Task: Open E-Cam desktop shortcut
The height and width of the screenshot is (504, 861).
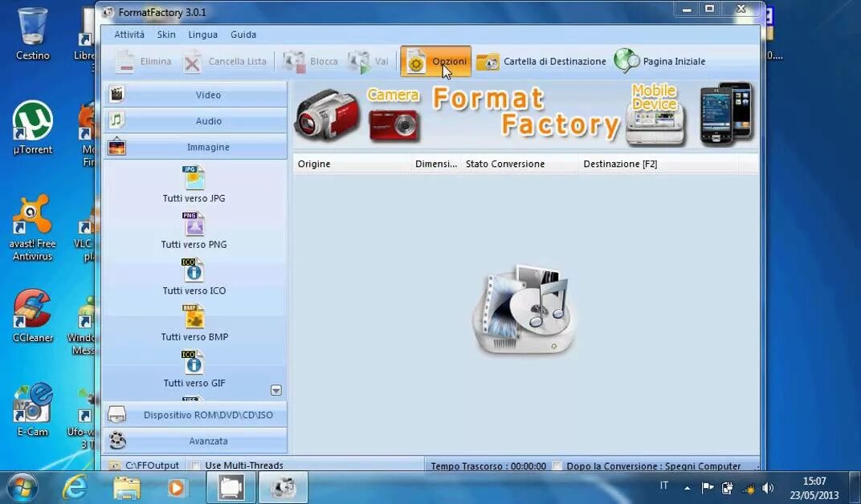Action: (34, 410)
